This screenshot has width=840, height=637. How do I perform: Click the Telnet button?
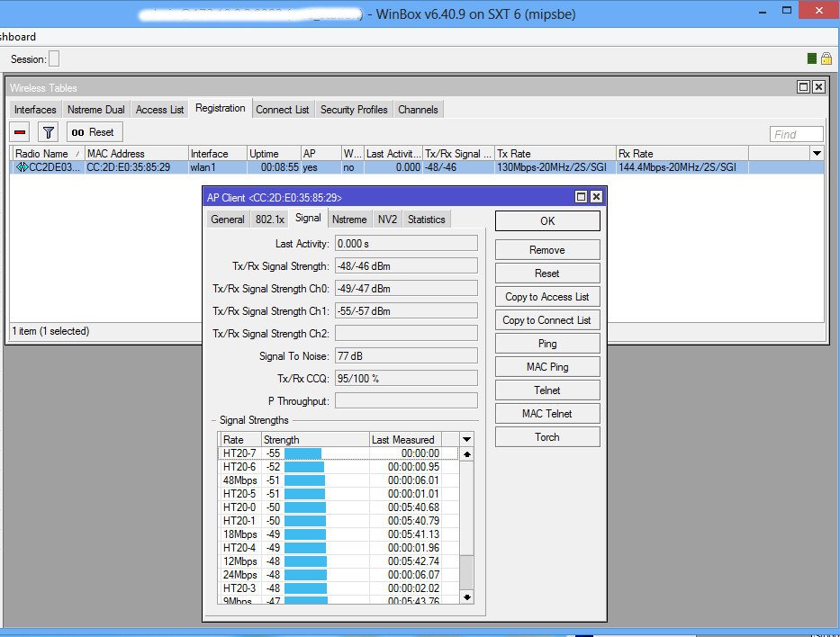(547, 390)
